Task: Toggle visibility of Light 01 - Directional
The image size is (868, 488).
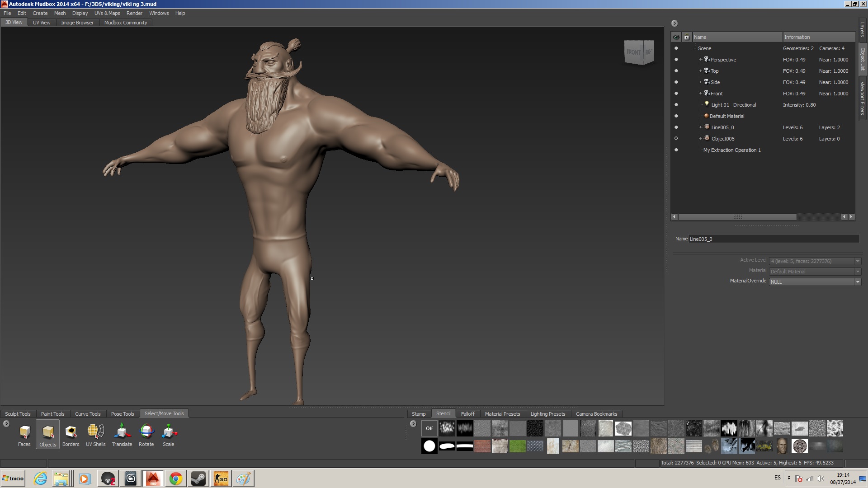Action: (676, 105)
